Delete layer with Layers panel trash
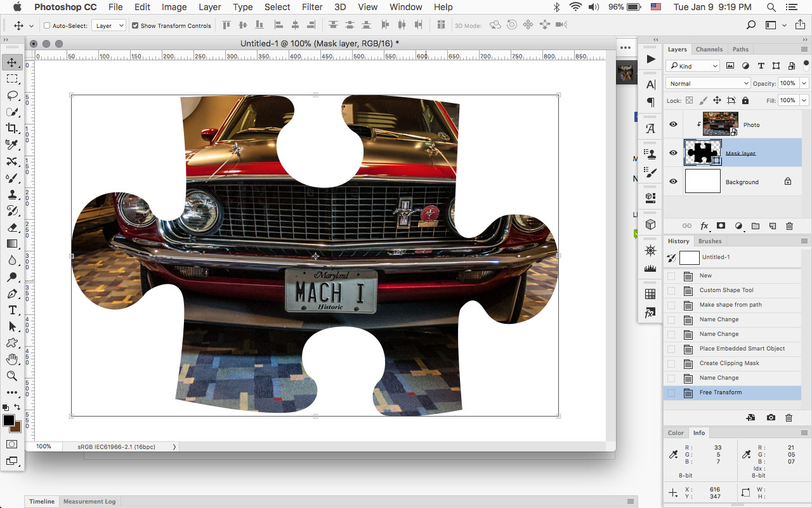This screenshot has height=508, width=812. (790, 226)
